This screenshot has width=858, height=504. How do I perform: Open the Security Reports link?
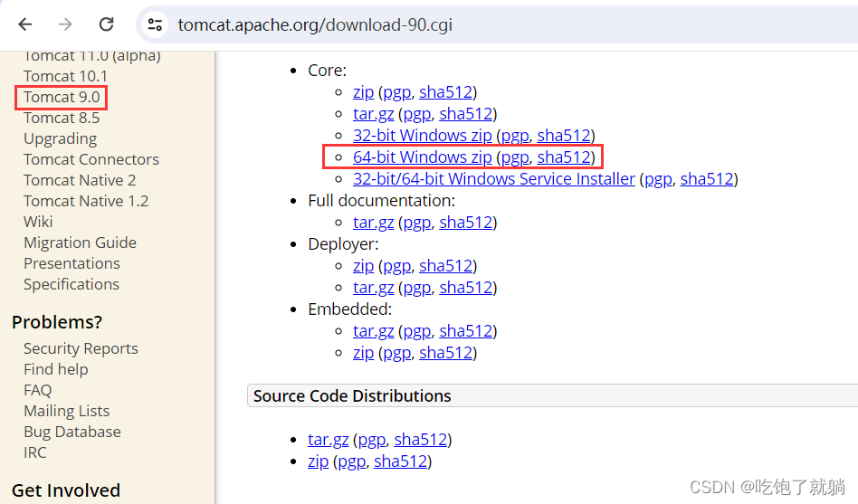(81, 348)
